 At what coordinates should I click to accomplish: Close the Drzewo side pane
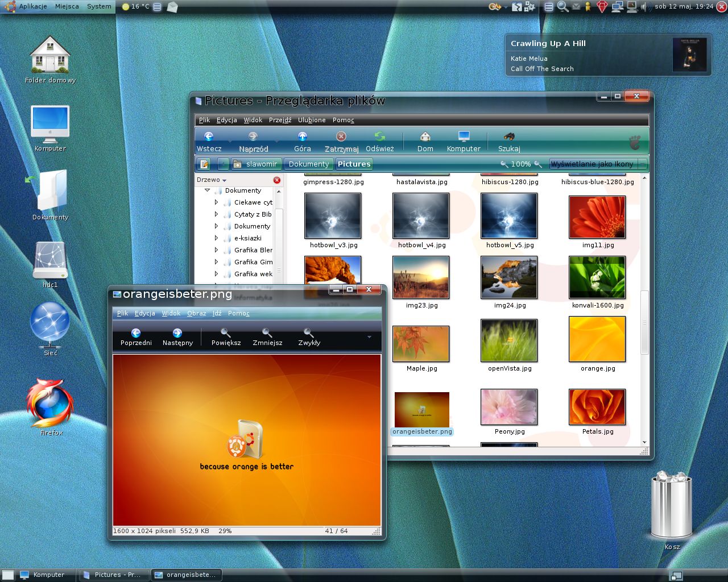[x=277, y=180]
